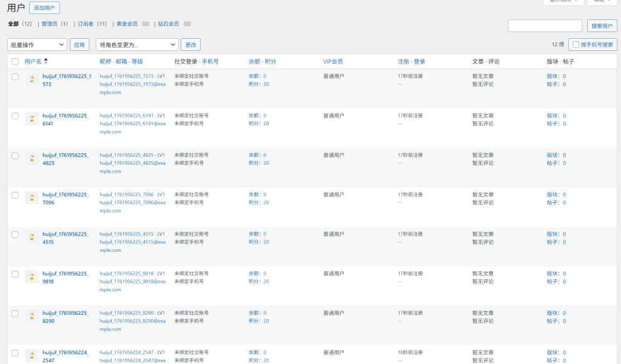621x364 pixels.
Task: Click avatar of user huijuf_1761956225_6141
Action: (32, 119)
